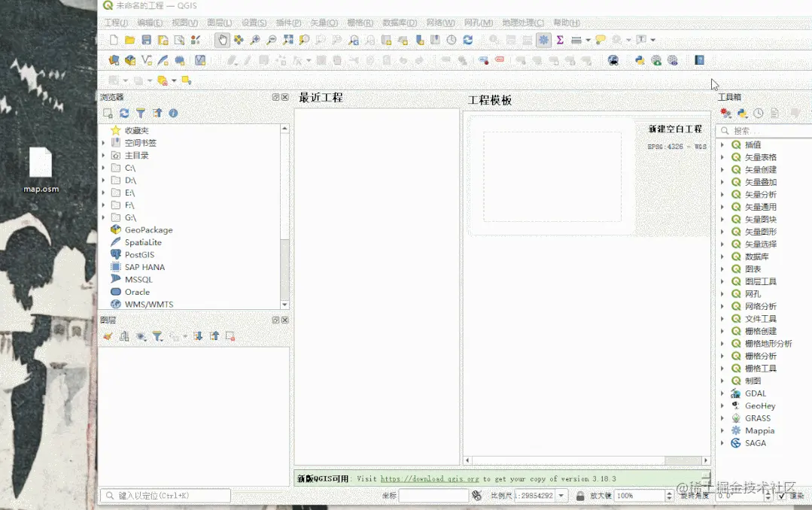Select Mappia provider in toolbox
The height and width of the screenshot is (510, 812).
point(759,430)
